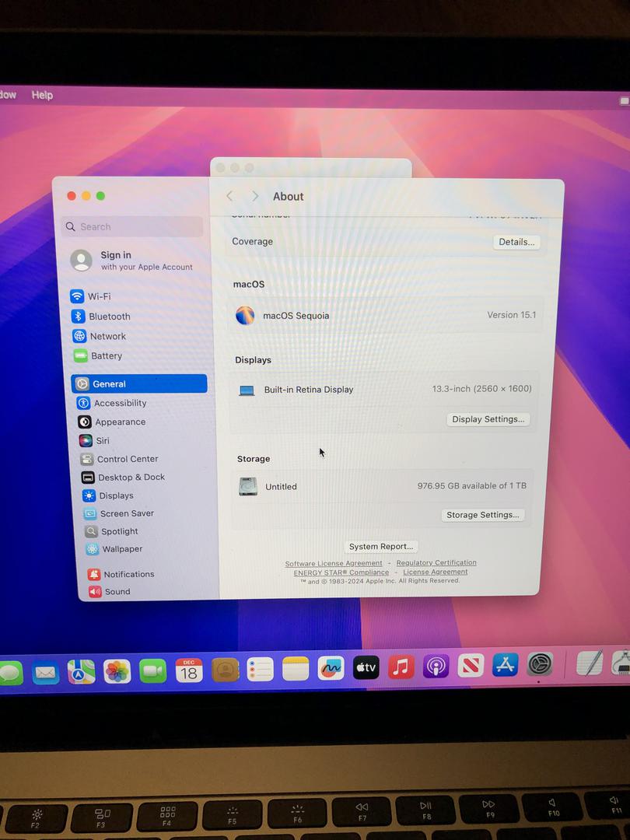The height and width of the screenshot is (840, 630).
Task: Open Accessibility settings
Action: [x=119, y=403]
